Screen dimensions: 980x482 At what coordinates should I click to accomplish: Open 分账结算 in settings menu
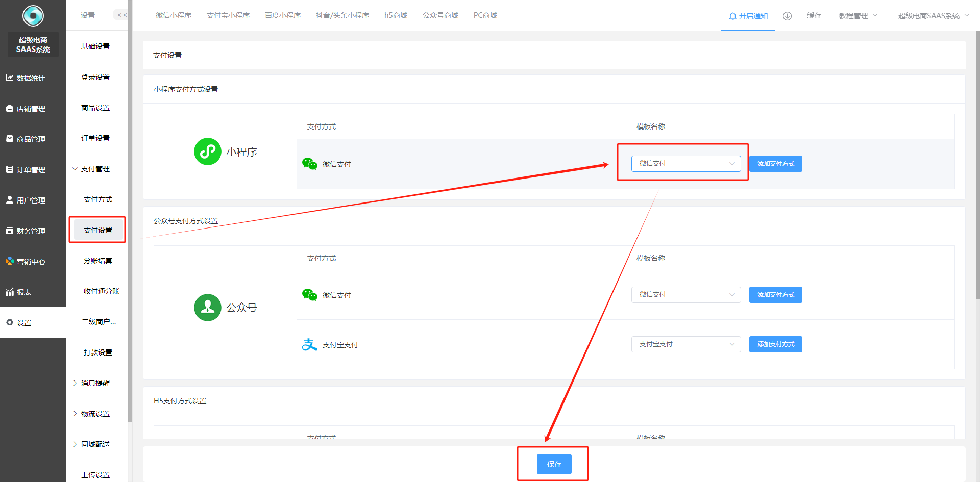(x=98, y=261)
